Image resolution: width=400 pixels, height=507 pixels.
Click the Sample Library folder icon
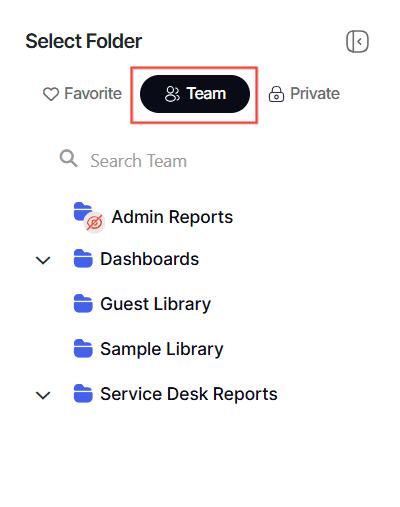[x=83, y=348]
